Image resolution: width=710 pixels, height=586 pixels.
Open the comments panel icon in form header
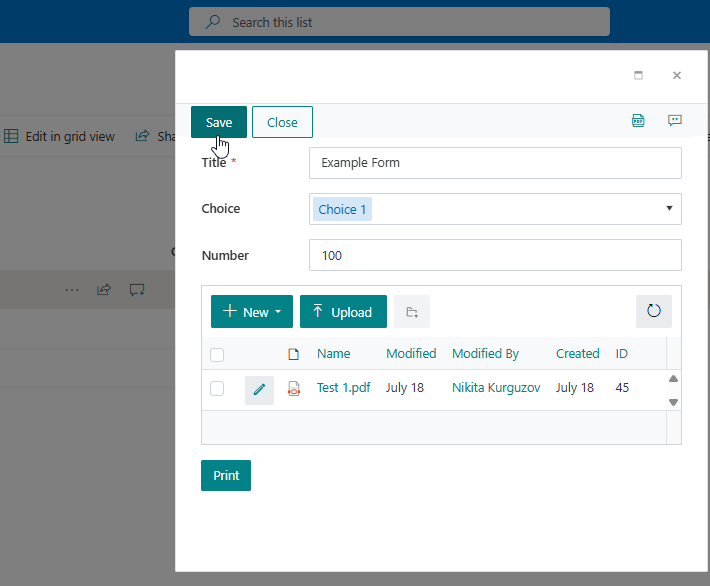(675, 121)
